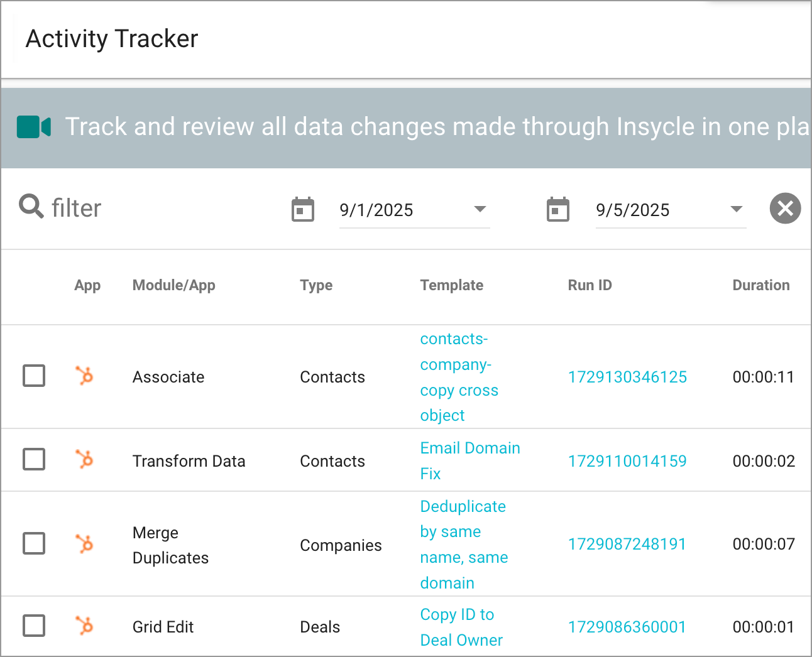This screenshot has height=657, width=812.
Task: Check the checkbox on the Grid Edit row
Action: tap(33, 626)
